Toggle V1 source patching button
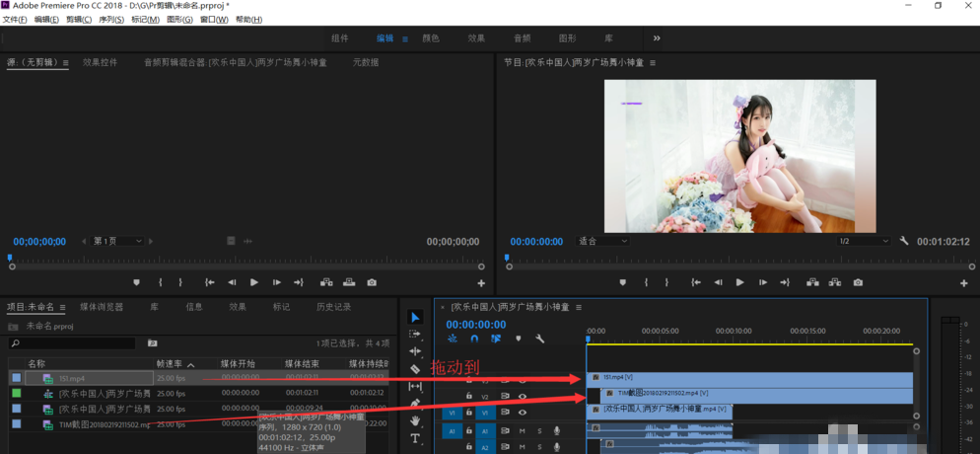Viewport: 980px width, 454px height. tap(452, 413)
